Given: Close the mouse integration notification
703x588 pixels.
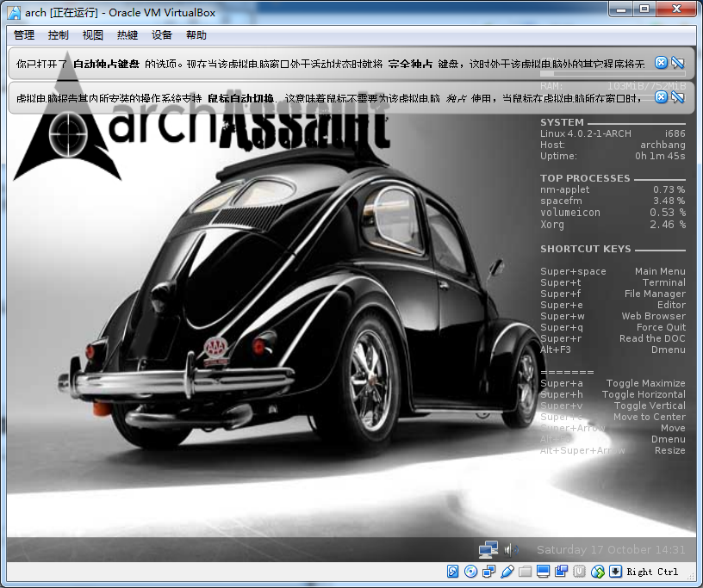Looking at the screenshot, I should coord(661,96).
